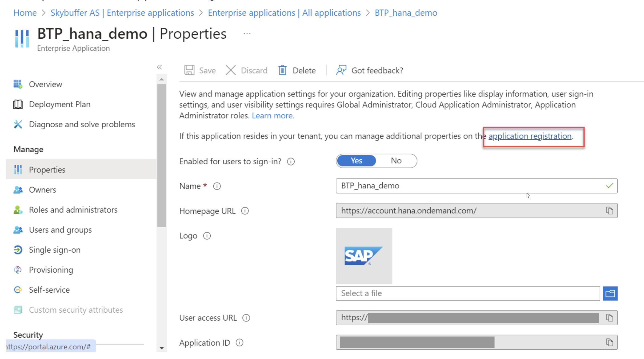Click the Homepage URL field
The image size is (644, 359).
[x=477, y=211]
